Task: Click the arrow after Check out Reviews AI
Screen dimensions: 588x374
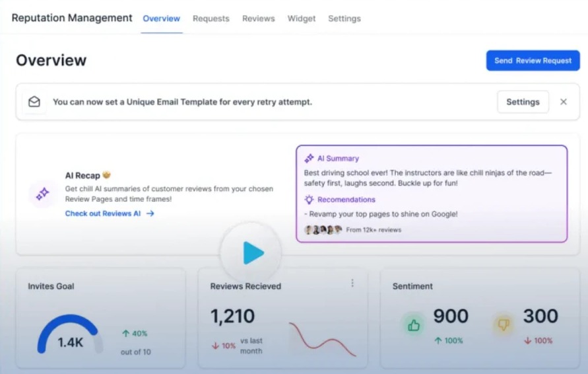Action: (150, 213)
